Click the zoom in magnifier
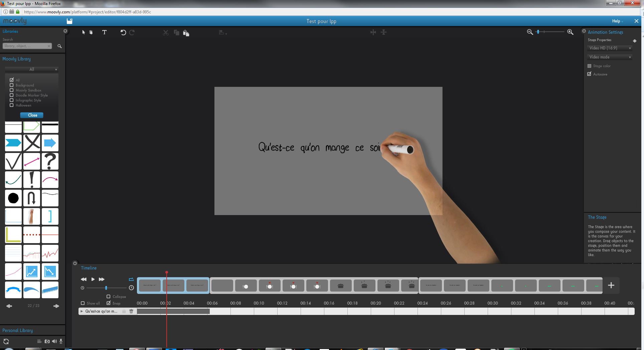The width and height of the screenshot is (644, 350). coord(570,32)
